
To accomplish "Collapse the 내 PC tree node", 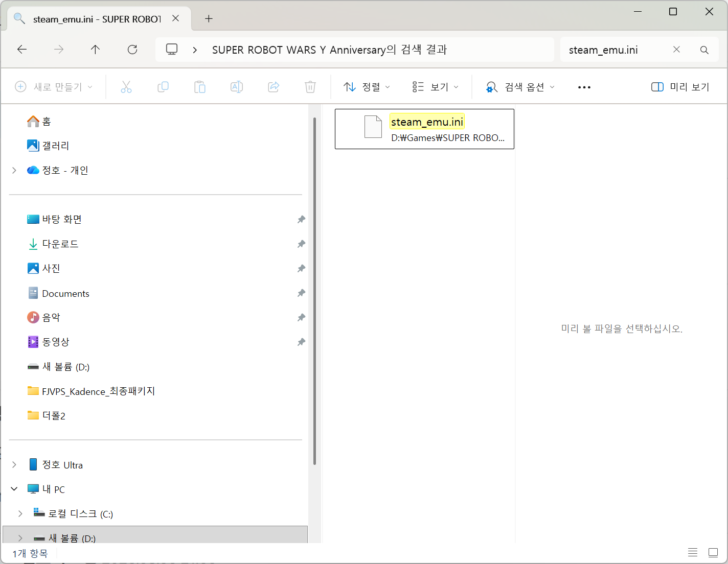I will [14, 489].
